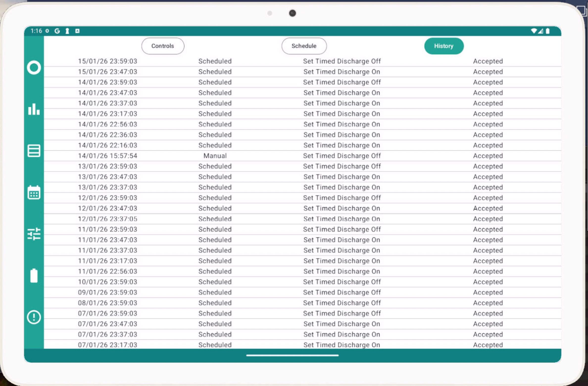Select the 14/01/26 22:36:03 timestamp

point(108,135)
